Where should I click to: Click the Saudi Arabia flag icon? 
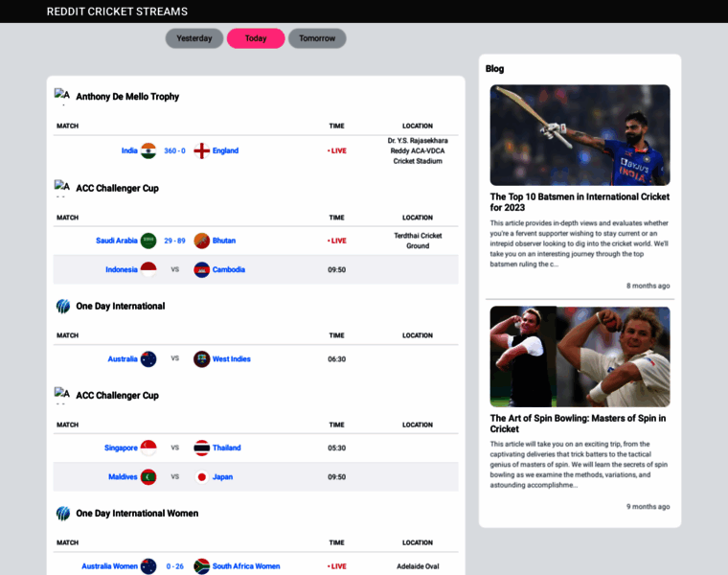tap(148, 241)
